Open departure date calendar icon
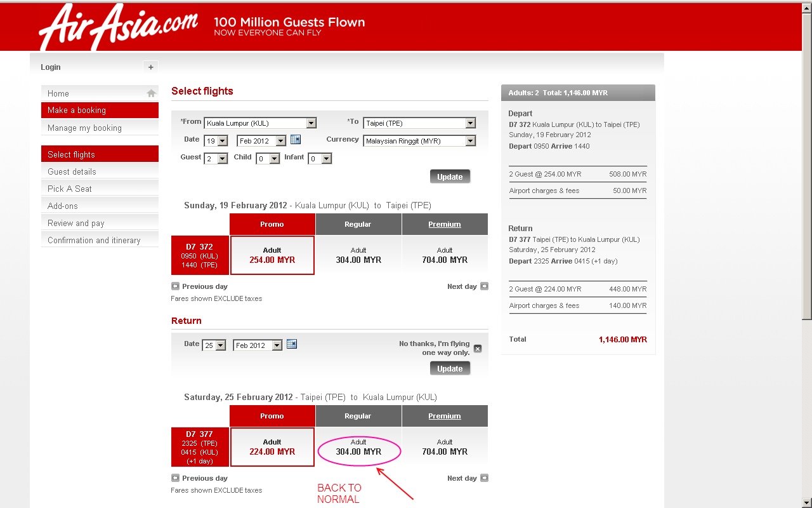Image resolution: width=812 pixels, height=508 pixels. pyautogui.click(x=296, y=140)
